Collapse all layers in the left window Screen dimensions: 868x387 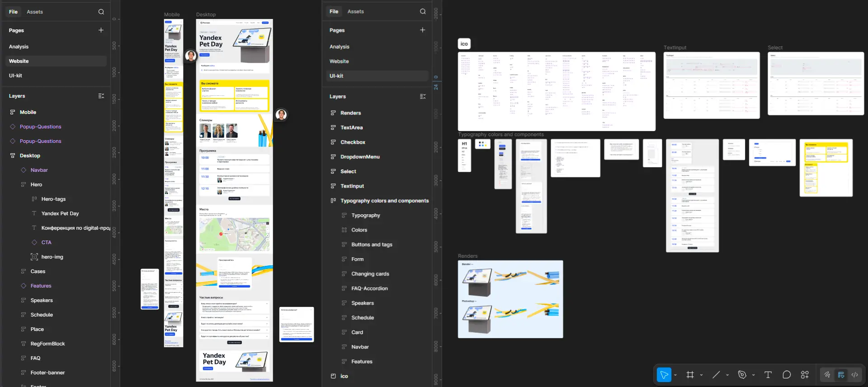click(101, 96)
